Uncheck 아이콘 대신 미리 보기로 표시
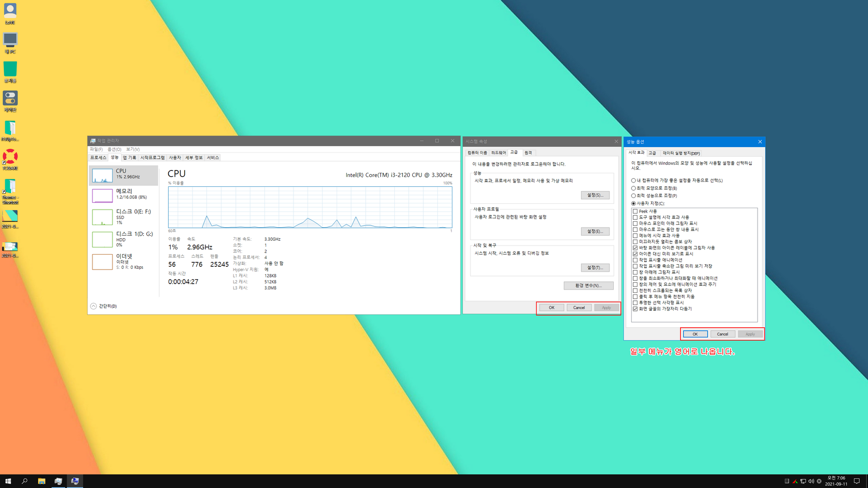Viewport: 868px width, 488px height. tap(635, 254)
